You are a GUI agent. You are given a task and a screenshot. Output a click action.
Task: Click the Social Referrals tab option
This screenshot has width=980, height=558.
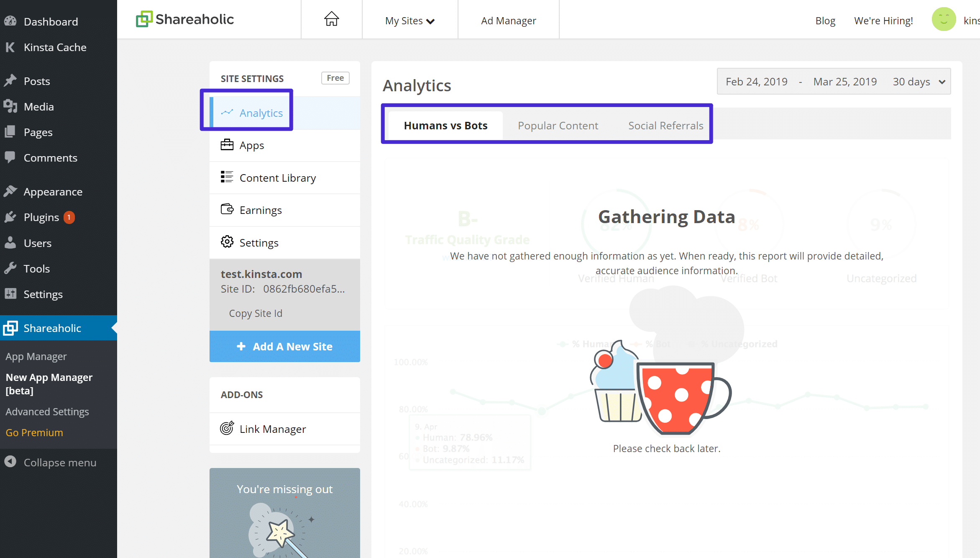(x=665, y=125)
